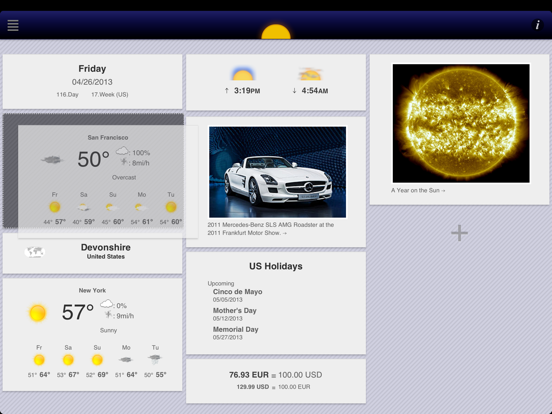552x414 pixels.
Task: Tap the 116.Day label
Action: [67, 95]
